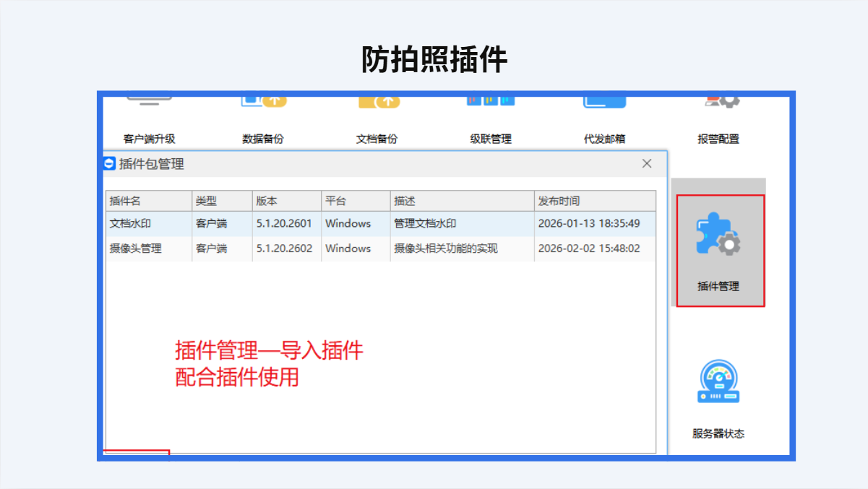This screenshot has height=489, width=868.
Task: Click the 文档备份 label
Action: pyautogui.click(x=377, y=139)
